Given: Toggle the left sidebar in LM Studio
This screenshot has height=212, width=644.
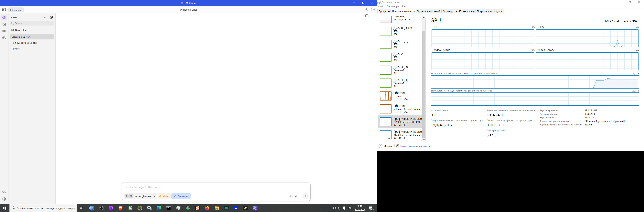Looking at the screenshot, I should (x=4, y=10).
